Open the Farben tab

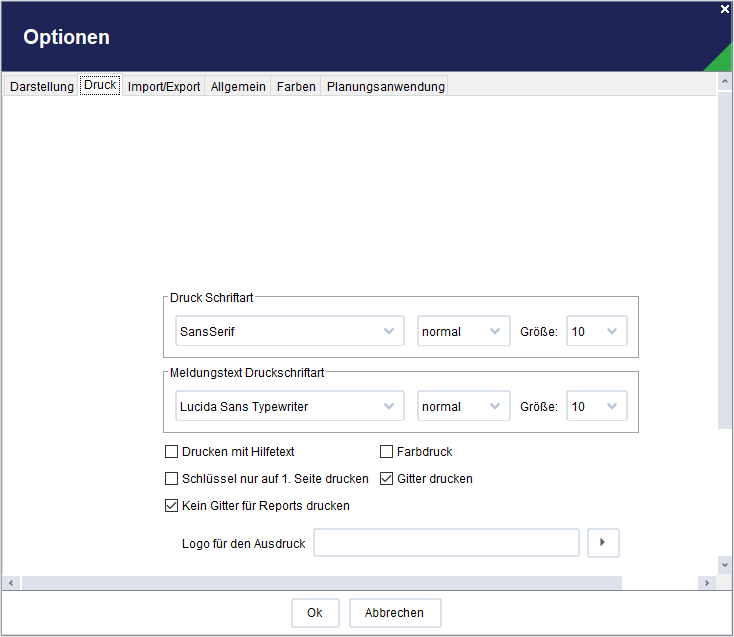coord(296,87)
